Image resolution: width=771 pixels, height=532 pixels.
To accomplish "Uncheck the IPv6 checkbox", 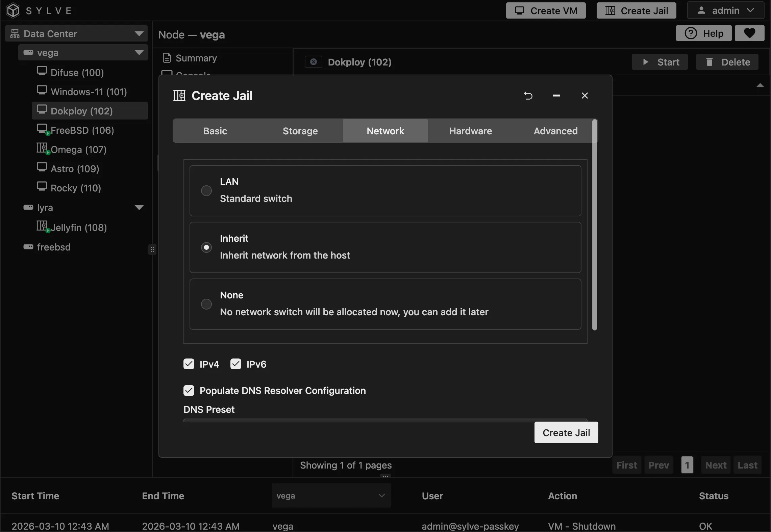I will (x=236, y=364).
